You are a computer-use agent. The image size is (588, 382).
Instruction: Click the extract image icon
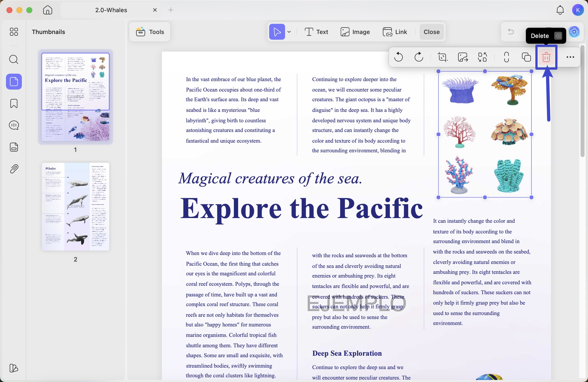pos(463,57)
